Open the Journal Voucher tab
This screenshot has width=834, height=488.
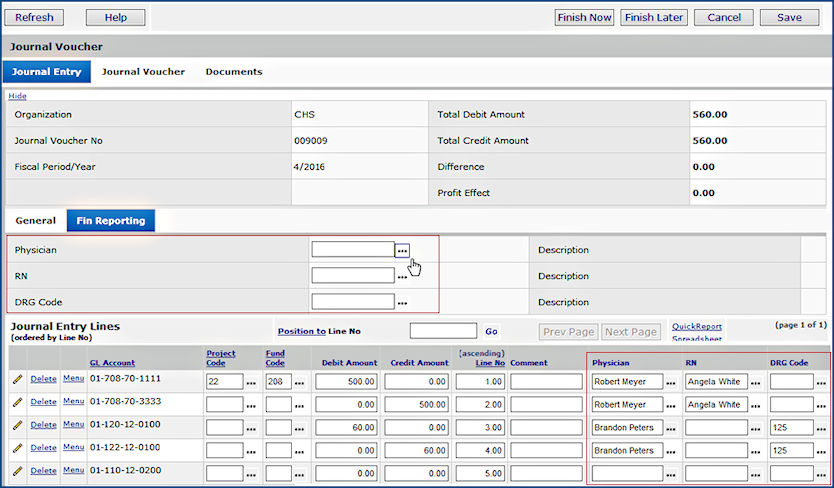tap(143, 72)
